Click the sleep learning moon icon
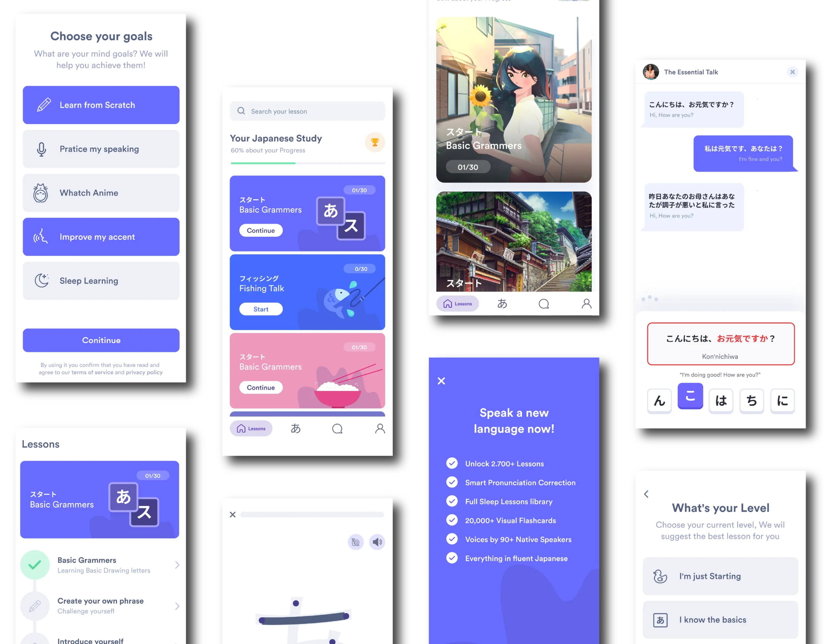The image size is (828, 644). [x=42, y=280]
